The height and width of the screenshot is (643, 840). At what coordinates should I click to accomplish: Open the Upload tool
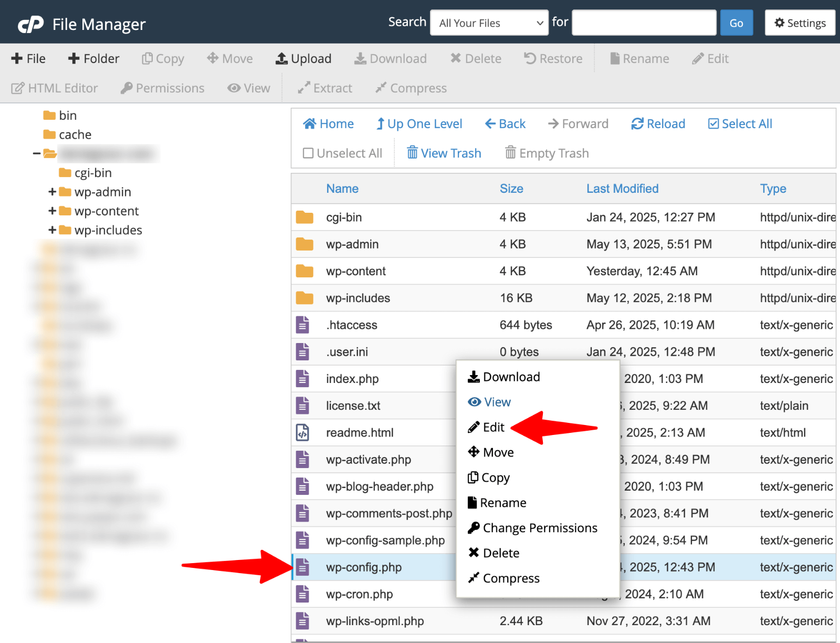pyautogui.click(x=303, y=58)
